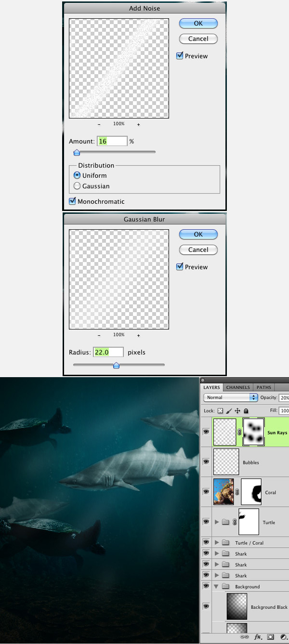Click the Gaussian Blur radius slider handle

(x=116, y=365)
